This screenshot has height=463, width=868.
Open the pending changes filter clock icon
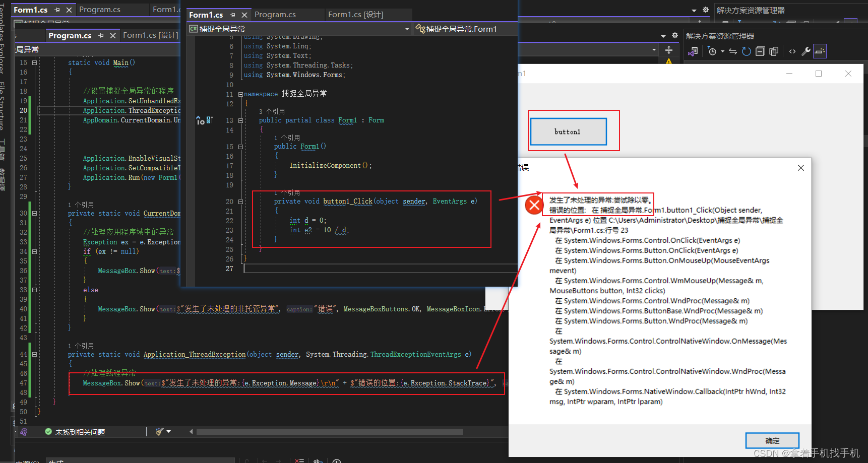(712, 51)
